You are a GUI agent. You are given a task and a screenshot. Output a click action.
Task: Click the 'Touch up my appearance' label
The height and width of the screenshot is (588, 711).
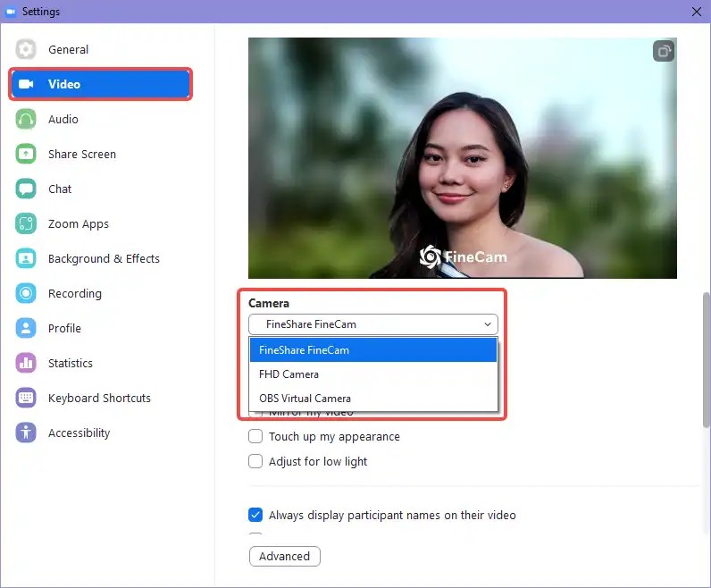click(x=334, y=436)
